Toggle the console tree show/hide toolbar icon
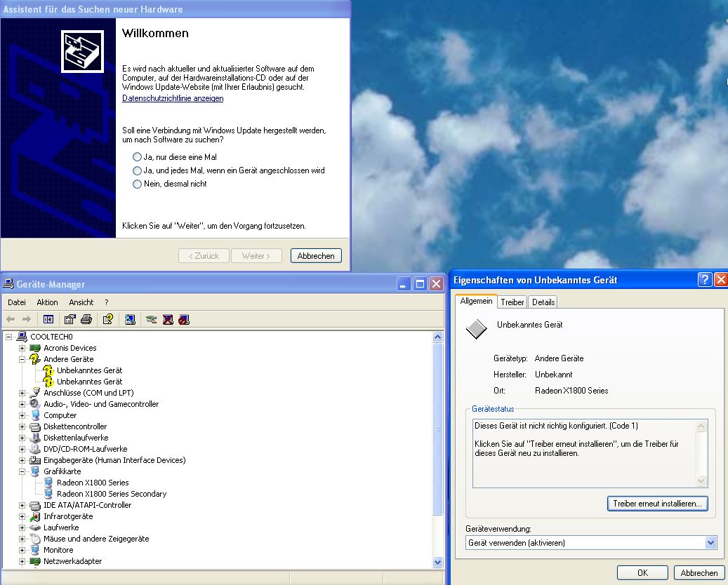Viewport: 728px width, 585px height. pyautogui.click(x=48, y=319)
